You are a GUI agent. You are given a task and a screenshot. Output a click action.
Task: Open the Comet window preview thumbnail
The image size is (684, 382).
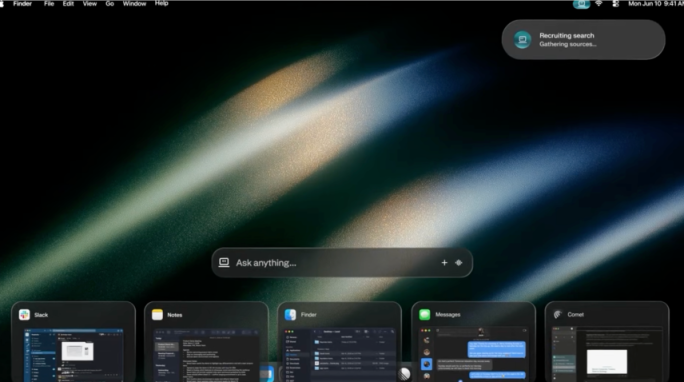[607, 355]
